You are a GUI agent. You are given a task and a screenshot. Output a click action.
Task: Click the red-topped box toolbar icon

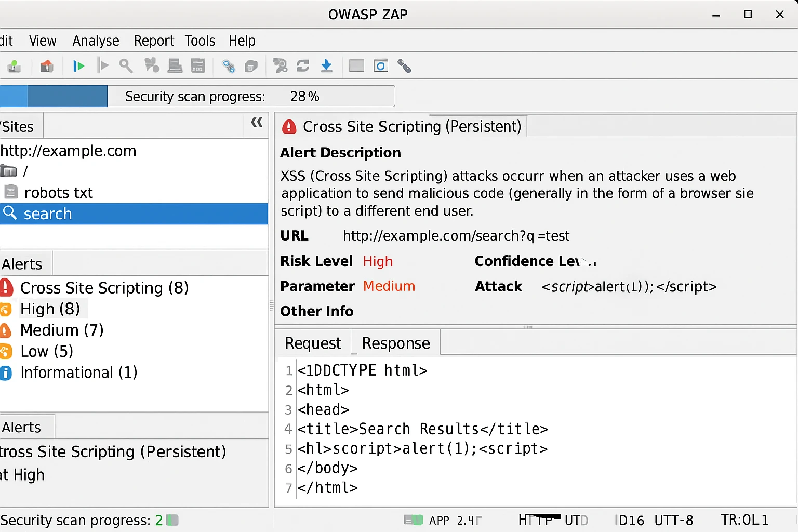coord(47,66)
